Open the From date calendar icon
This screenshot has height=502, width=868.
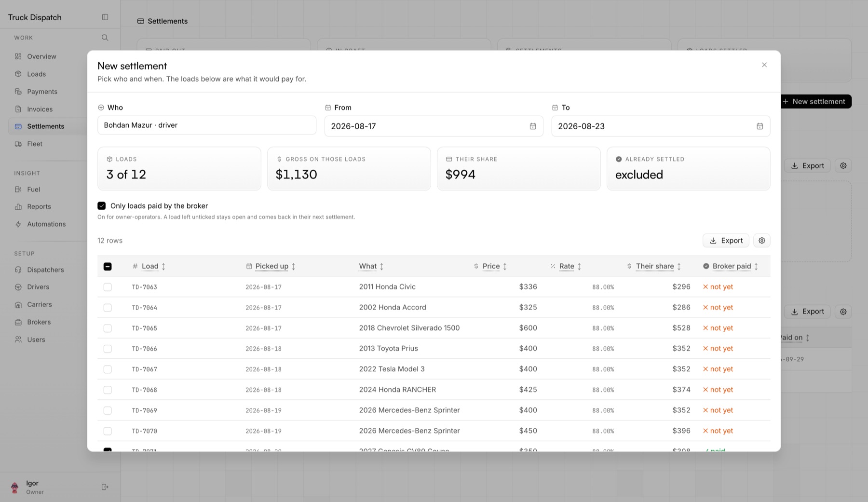point(533,126)
